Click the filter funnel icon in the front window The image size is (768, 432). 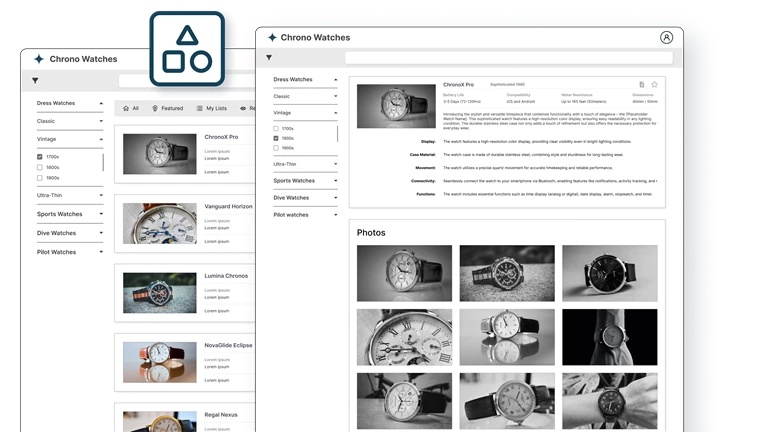click(268, 58)
